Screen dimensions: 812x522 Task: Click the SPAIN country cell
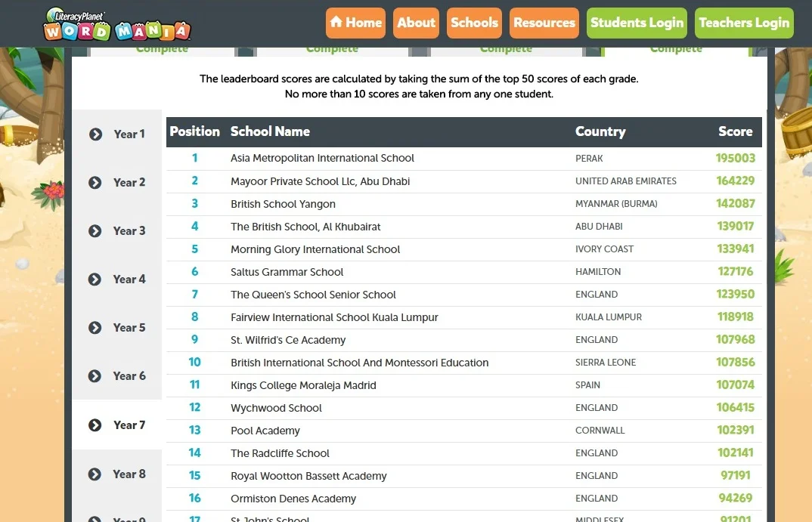click(x=587, y=385)
